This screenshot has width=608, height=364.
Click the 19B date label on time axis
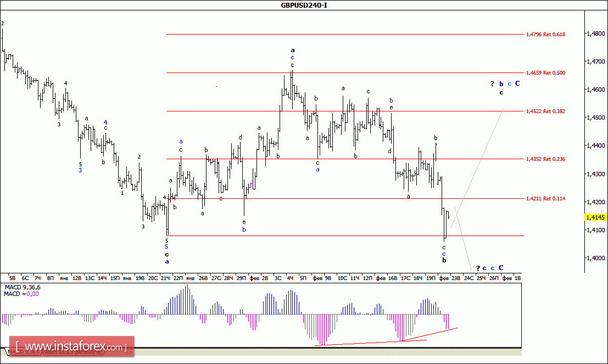[x=140, y=278]
